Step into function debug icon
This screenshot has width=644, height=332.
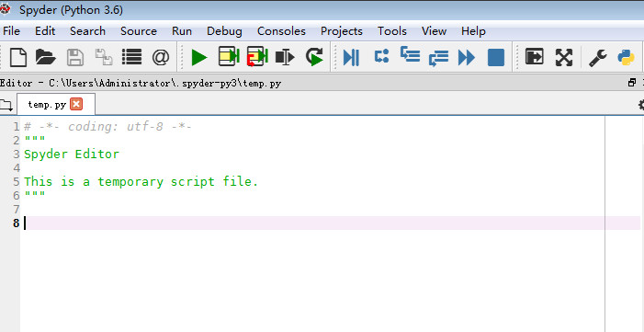(x=410, y=54)
